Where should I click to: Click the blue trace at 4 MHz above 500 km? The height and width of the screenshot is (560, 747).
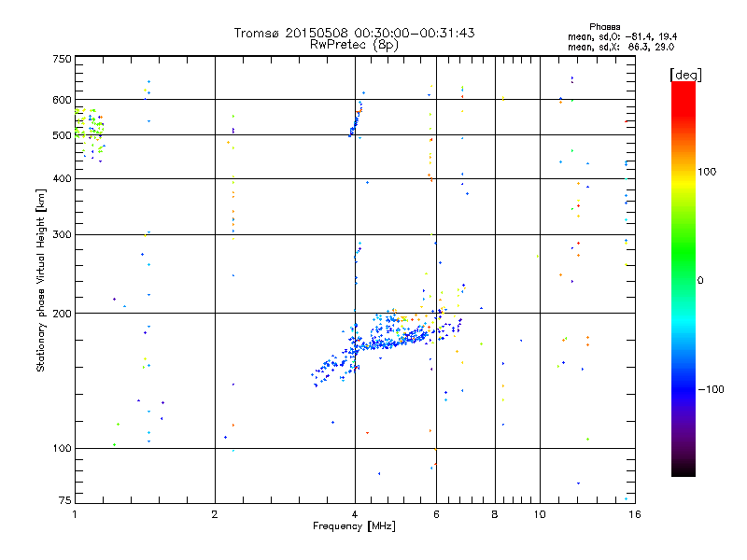356,119
